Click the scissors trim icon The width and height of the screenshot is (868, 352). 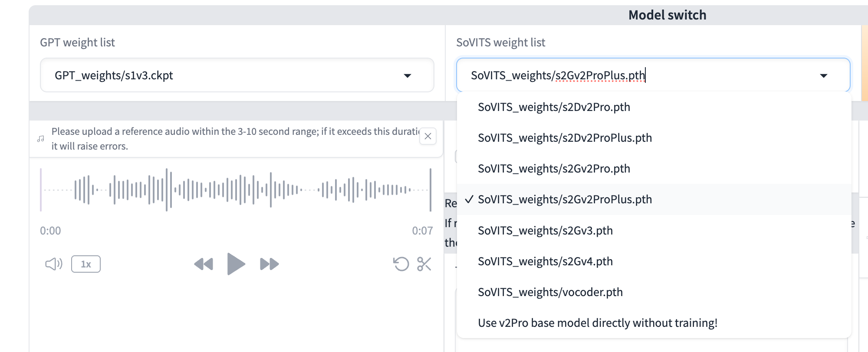click(424, 264)
